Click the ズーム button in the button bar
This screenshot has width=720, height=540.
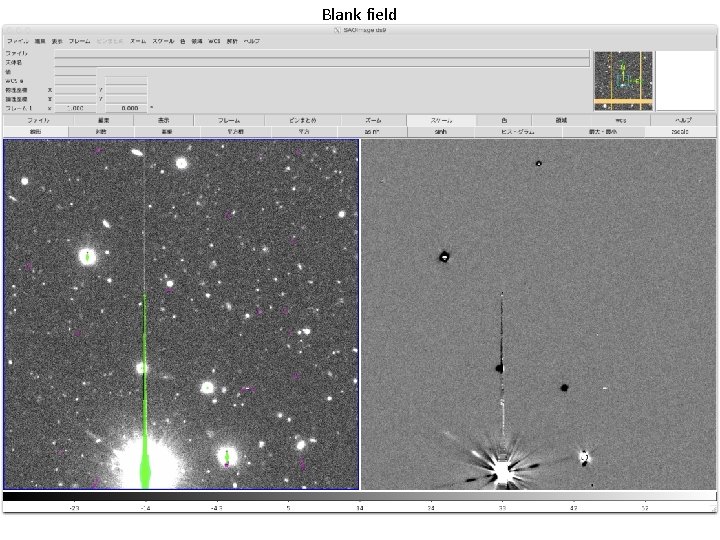373,120
